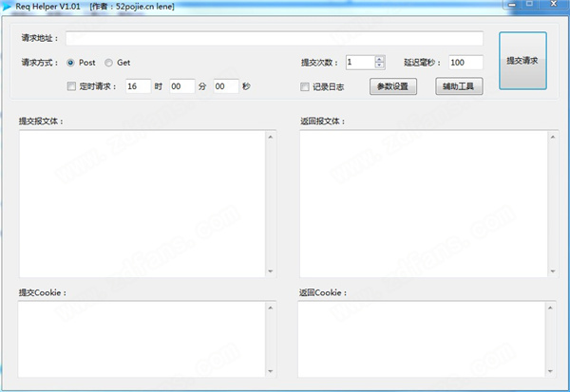
Task: Click up arrow of 提交报文体 scrollbar
Action: [271, 137]
